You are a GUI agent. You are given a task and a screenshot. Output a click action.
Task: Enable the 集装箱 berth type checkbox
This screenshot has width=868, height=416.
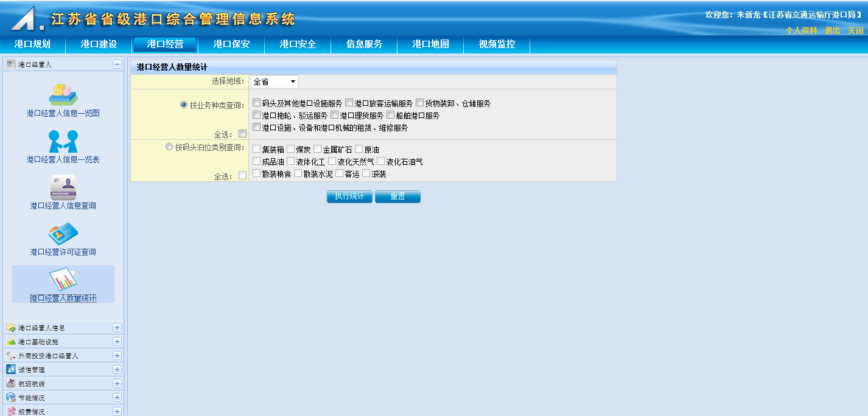[x=256, y=149]
